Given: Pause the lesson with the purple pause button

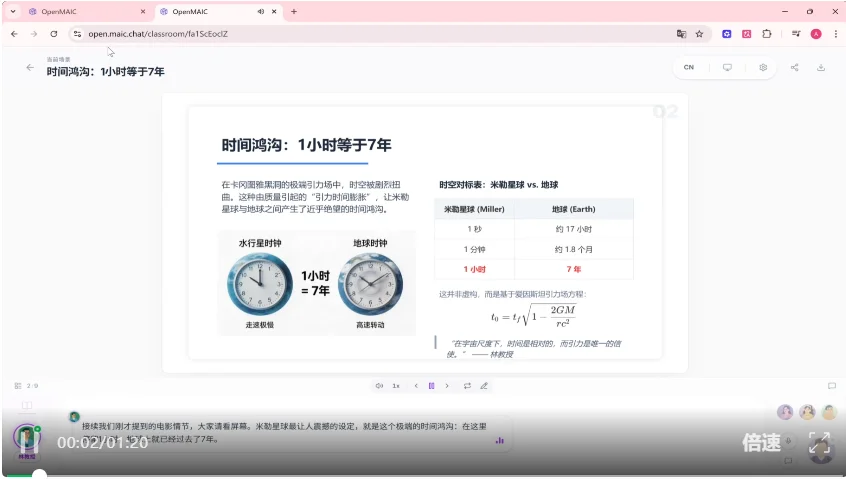Looking at the screenshot, I should pyautogui.click(x=432, y=386).
